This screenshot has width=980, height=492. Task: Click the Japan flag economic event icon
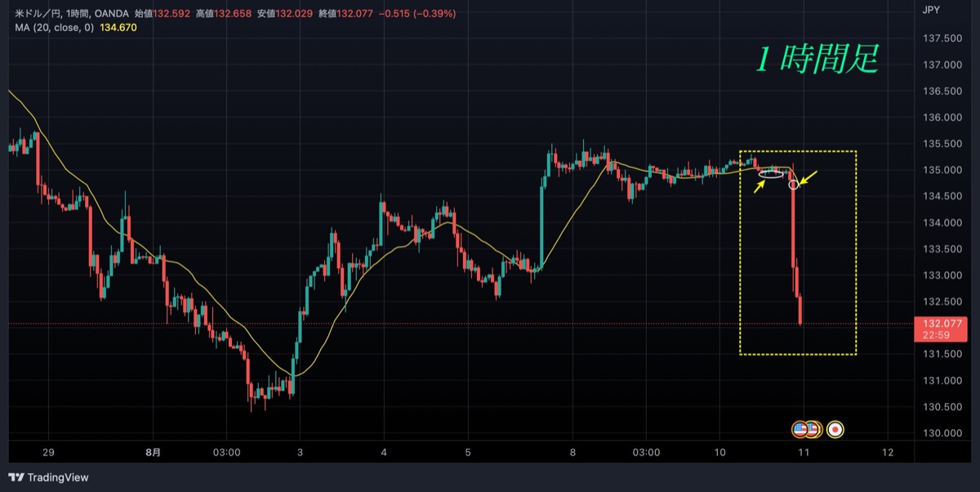(835, 429)
